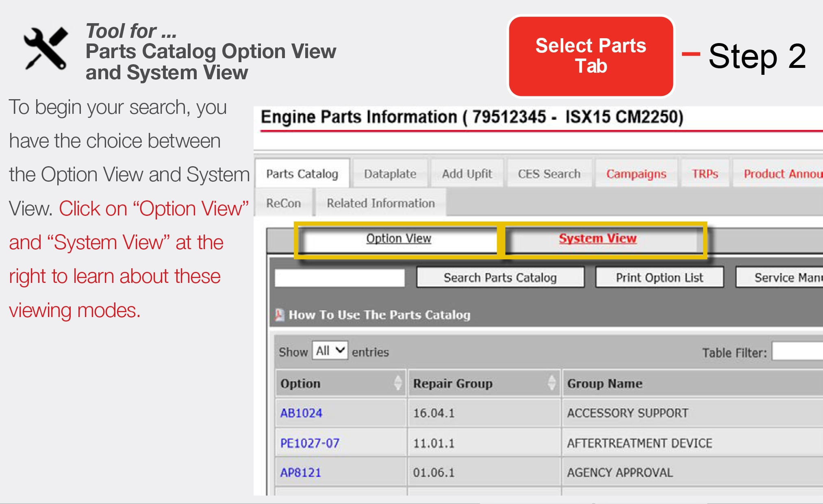The height and width of the screenshot is (504, 823).
Task: Open option PE1027-07 link
Action: (x=310, y=443)
